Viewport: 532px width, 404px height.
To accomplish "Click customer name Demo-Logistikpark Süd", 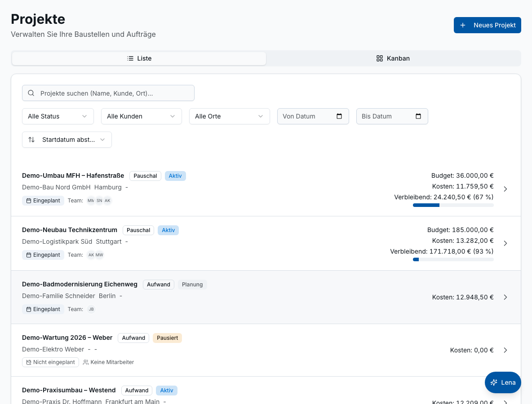I will [57, 242].
